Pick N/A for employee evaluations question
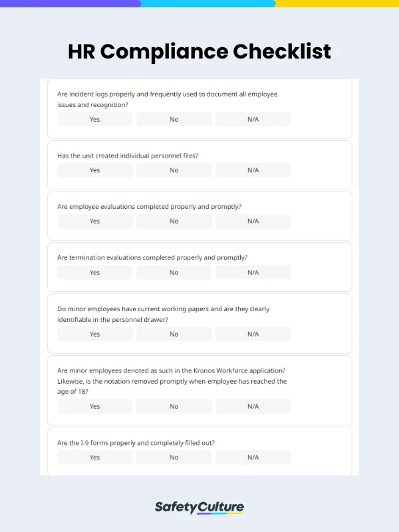The width and height of the screenshot is (399, 532). coord(253,221)
